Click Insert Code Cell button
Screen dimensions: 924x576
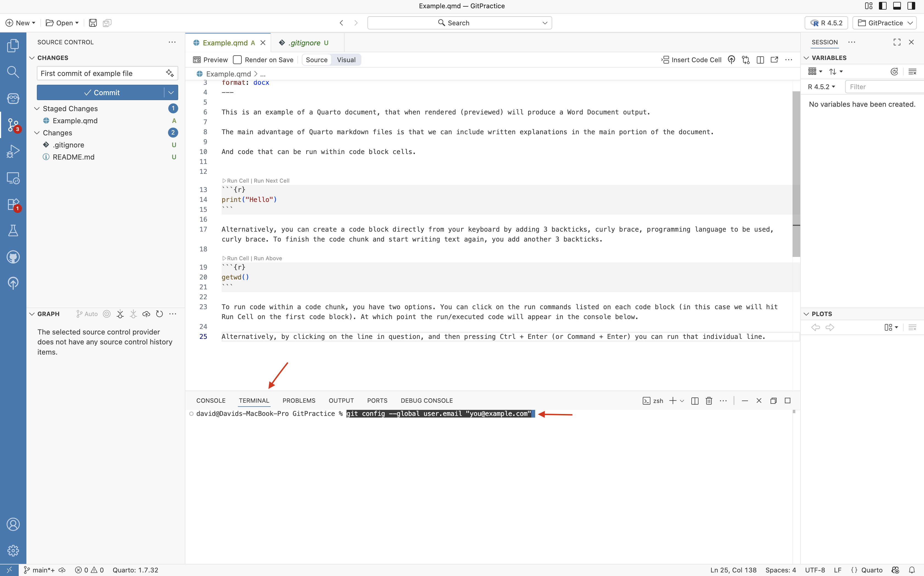coord(691,60)
